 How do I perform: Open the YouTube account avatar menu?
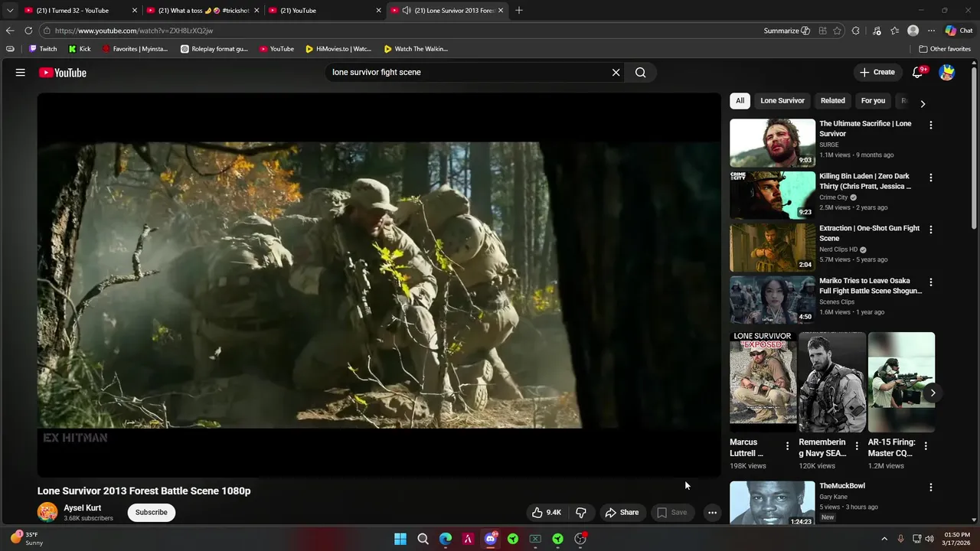[947, 73]
